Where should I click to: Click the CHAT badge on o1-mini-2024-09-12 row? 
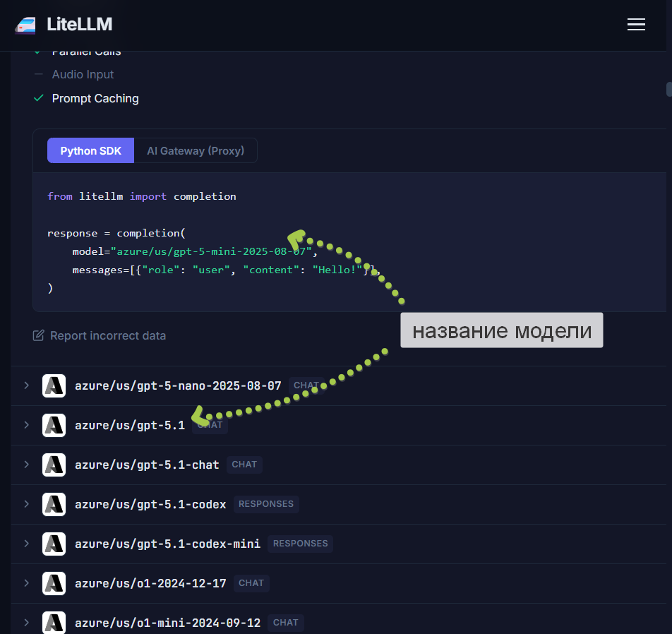tap(285, 623)
